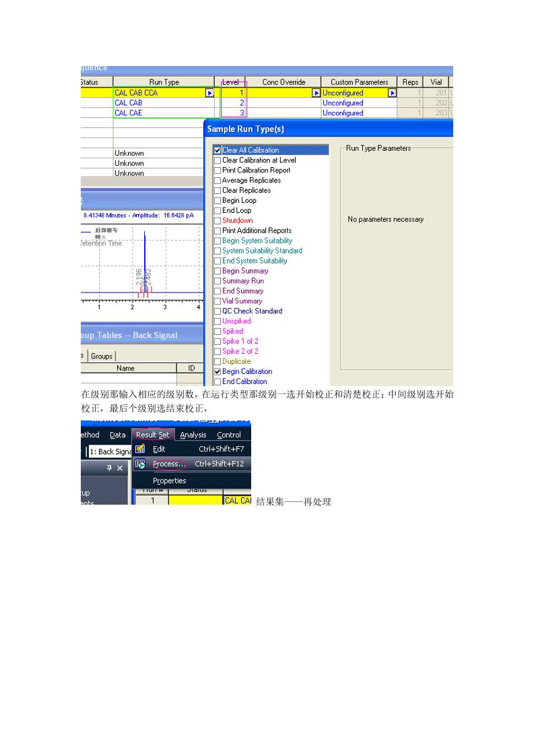534x756 pixels.
Task: Enable System Suitability Standard checkbox
Action: (218, 251)
